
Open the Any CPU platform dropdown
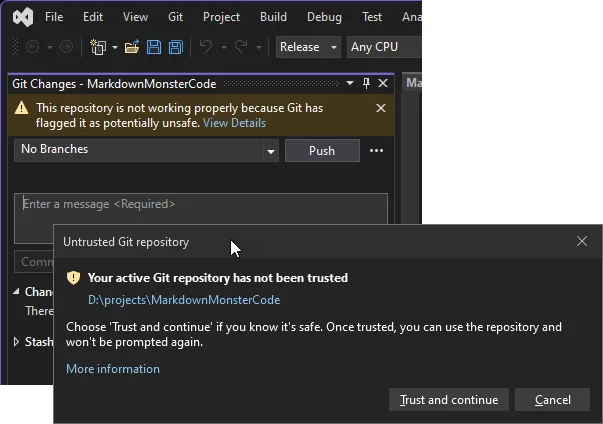point(384,47)
